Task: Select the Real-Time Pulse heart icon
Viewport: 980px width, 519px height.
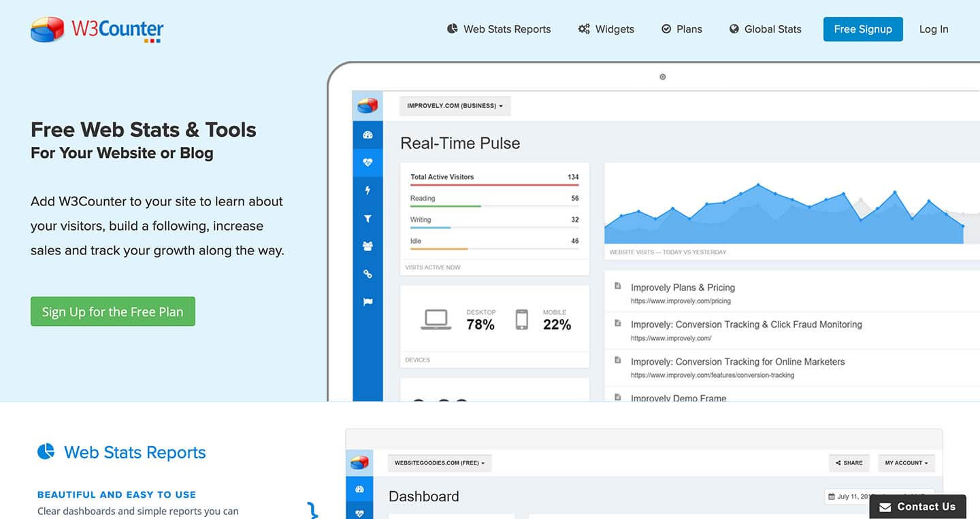Action: coord(368,163)
